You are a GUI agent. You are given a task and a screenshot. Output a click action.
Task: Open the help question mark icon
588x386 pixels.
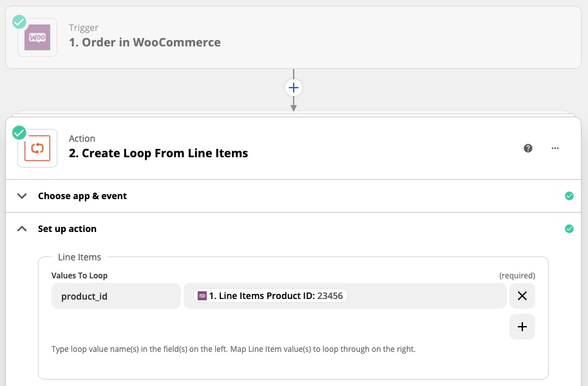click(528, 148)
